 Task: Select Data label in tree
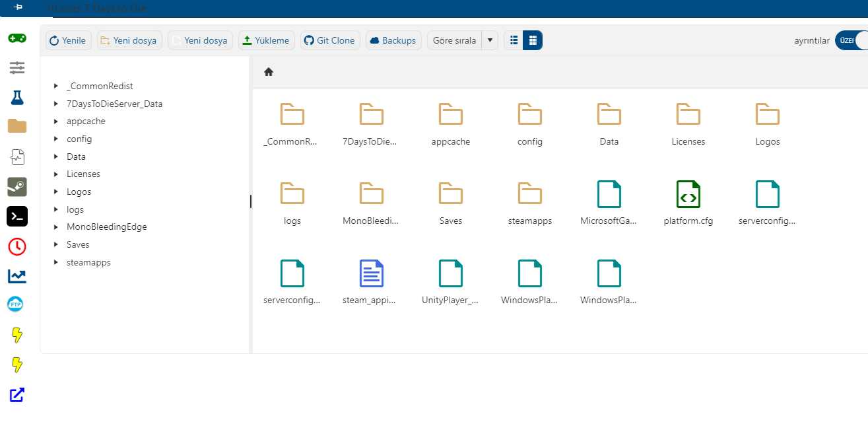tap(76, 157)
